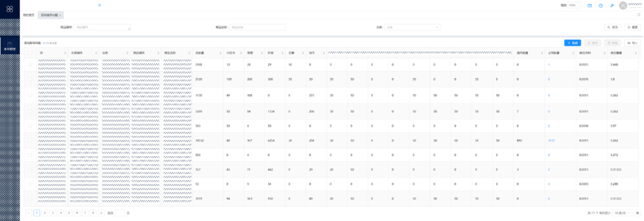Open the wrench settings icon
The image size is (644, 221).
pos(612,6)
